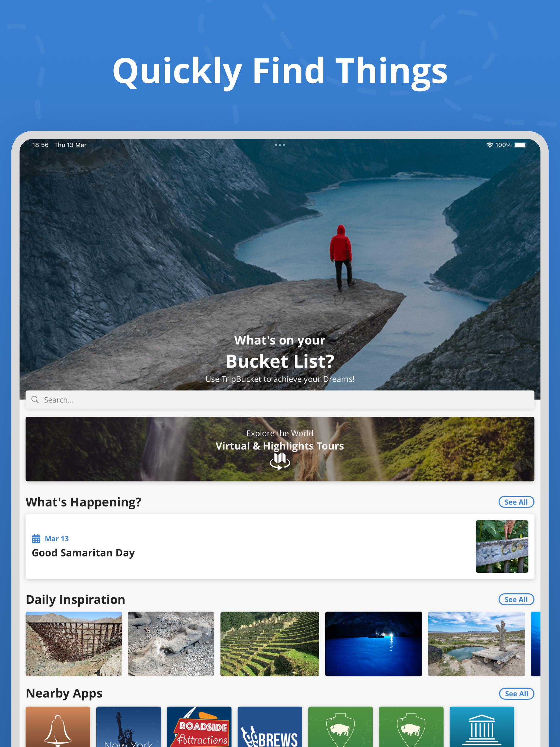The image size is (560, 747).
Task: Open the desert pond inspiration photo
Action: click(x=476, y=644)
